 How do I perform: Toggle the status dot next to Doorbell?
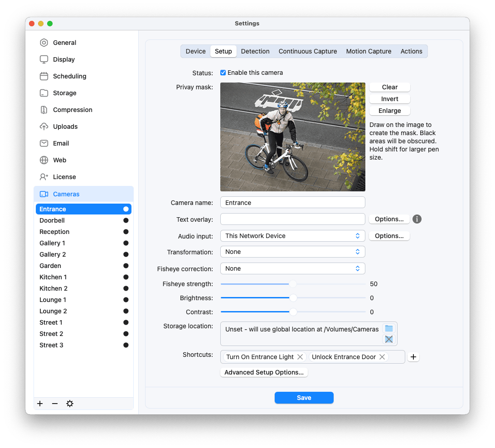(126, 220)
